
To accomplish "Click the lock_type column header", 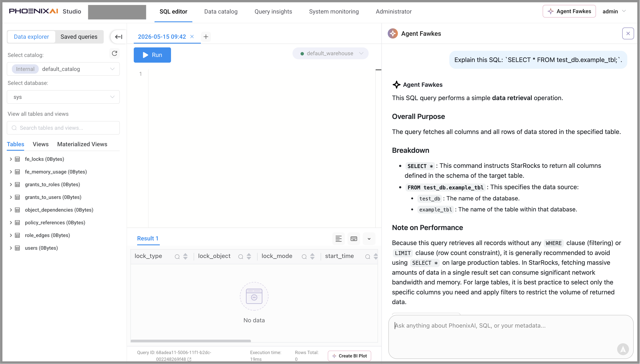I will click(148, 256).
